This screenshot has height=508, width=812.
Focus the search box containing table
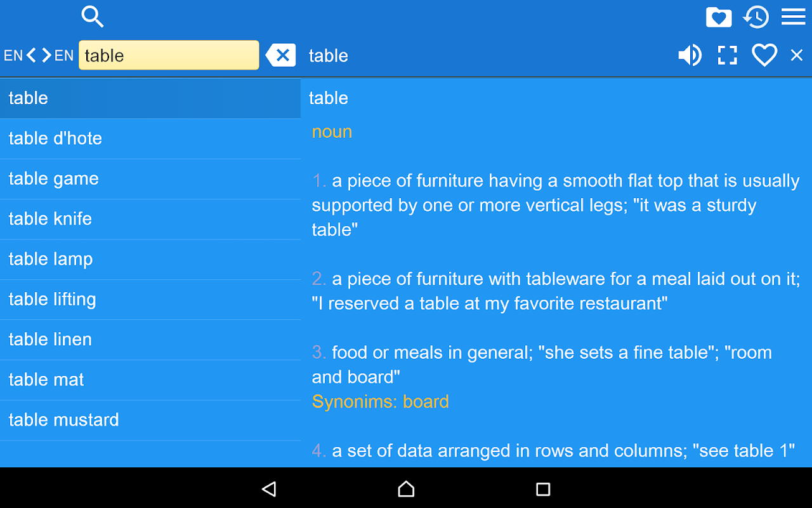169,55
